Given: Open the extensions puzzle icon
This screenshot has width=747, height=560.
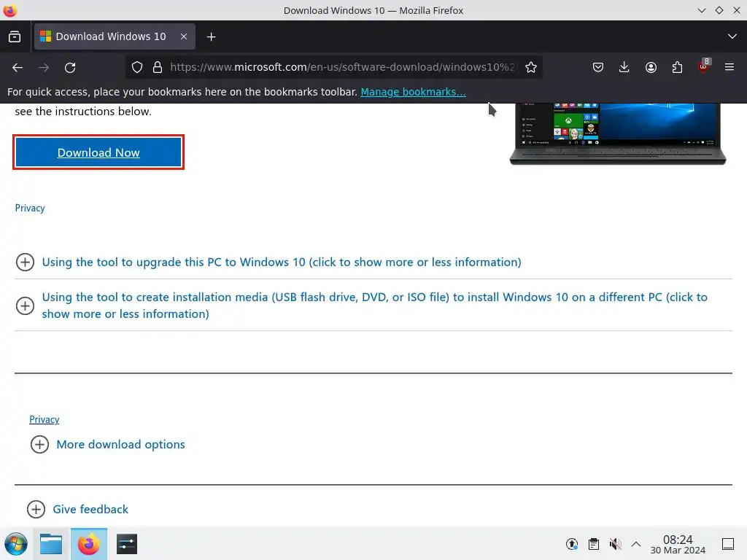Looking at the screenshot, I should coord(677,68).
